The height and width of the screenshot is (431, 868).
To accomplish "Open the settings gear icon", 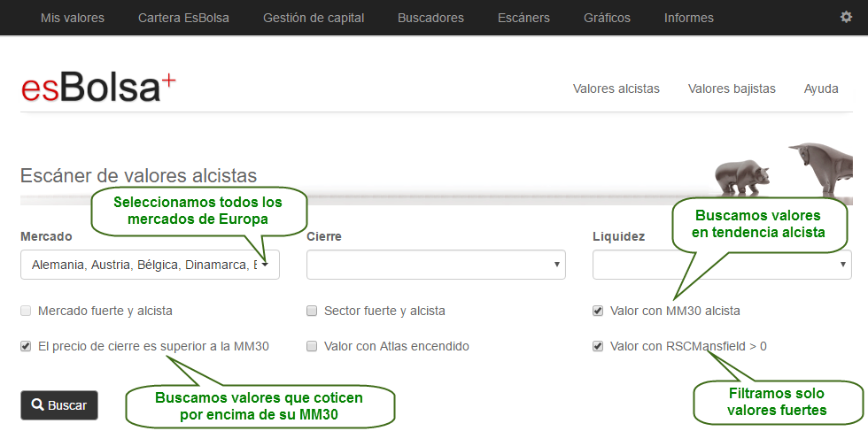I will pos(846,17).
